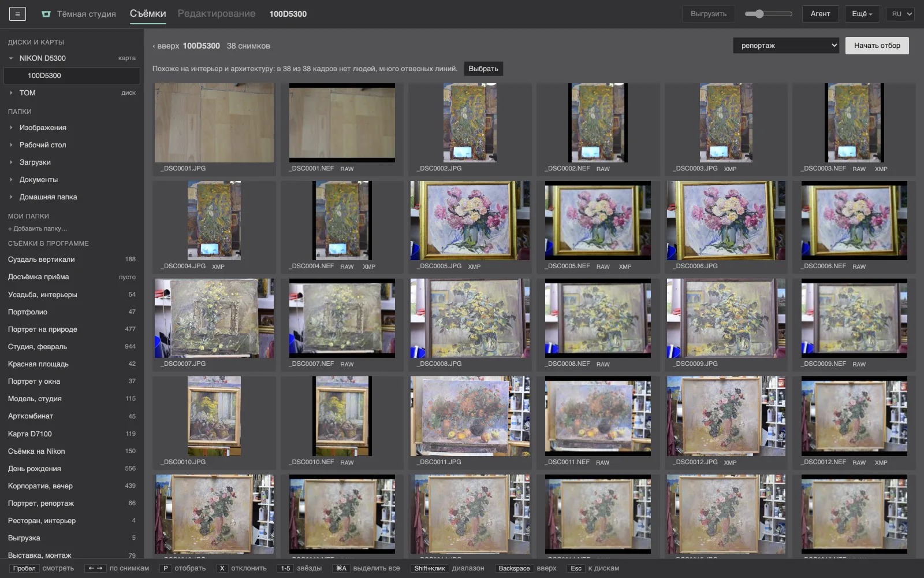Go up using the ‹ вверх link

(166, 46)
